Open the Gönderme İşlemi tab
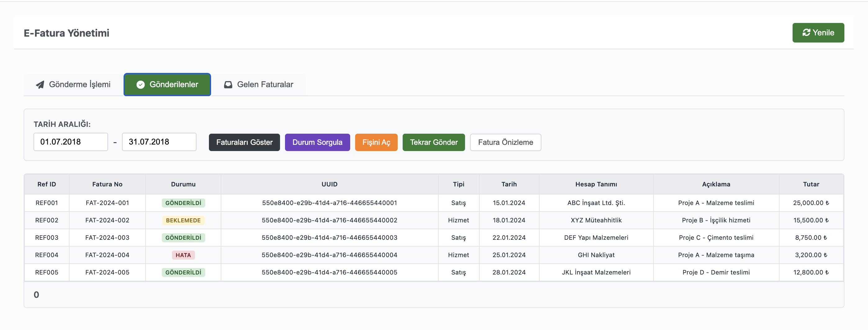Screen dimensions: 868x330 [73, 85]
